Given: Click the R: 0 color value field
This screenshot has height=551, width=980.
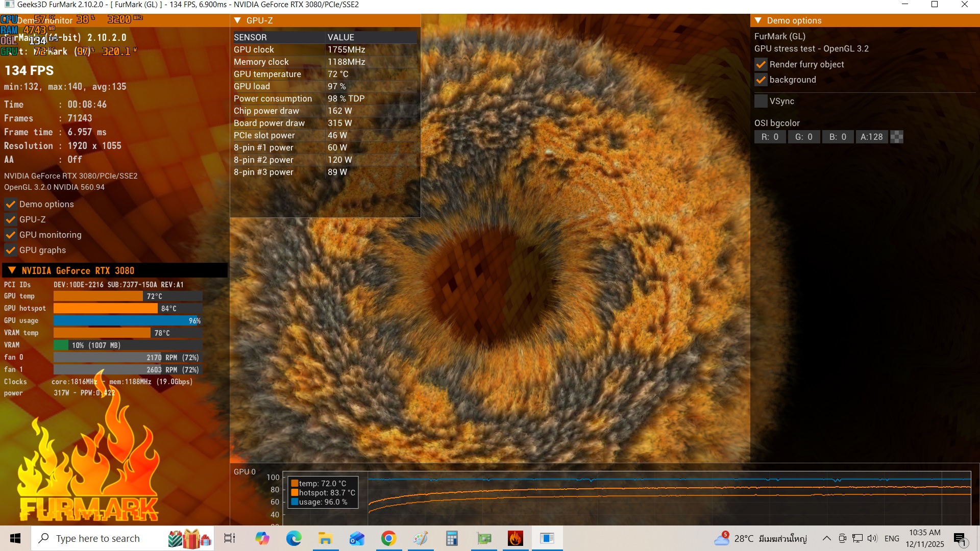Looking at the screenshot, I should [x=770, y=137].
